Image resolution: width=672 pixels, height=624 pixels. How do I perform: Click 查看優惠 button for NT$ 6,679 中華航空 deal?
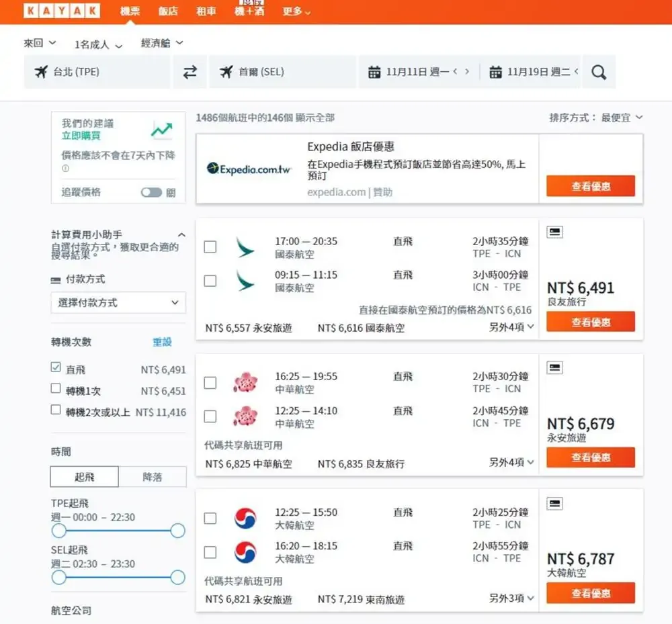tap(590, 457)
